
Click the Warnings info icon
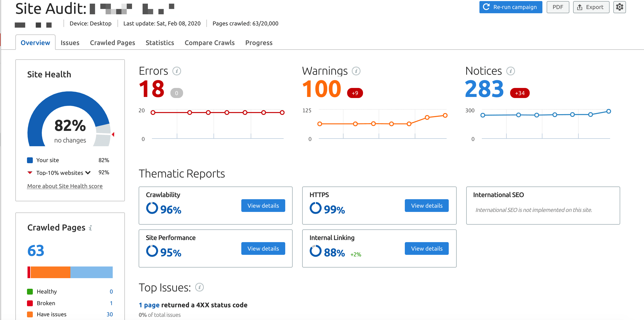pyautogui.click(x=356, y=71)
